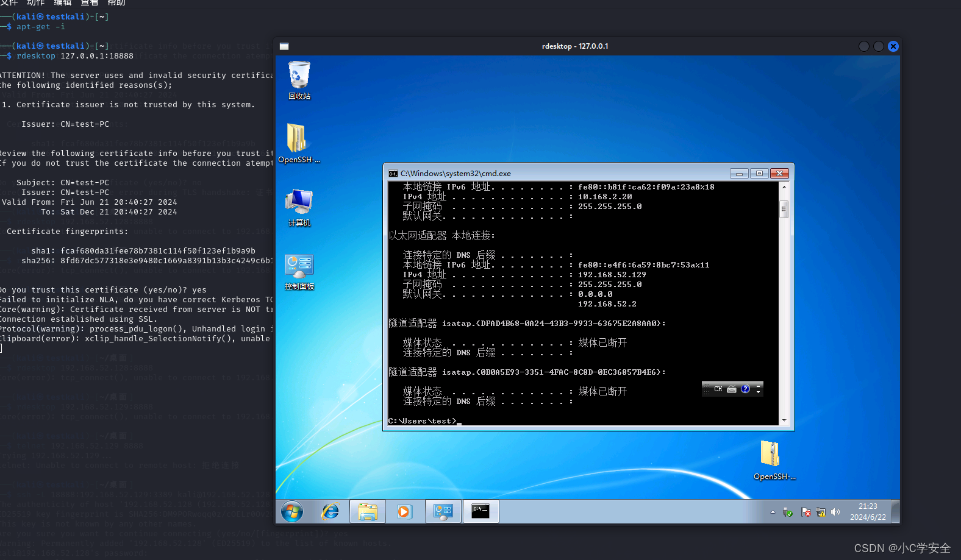
Task: Show hidden tray icons arrow
Action: (x=773, y=512)
